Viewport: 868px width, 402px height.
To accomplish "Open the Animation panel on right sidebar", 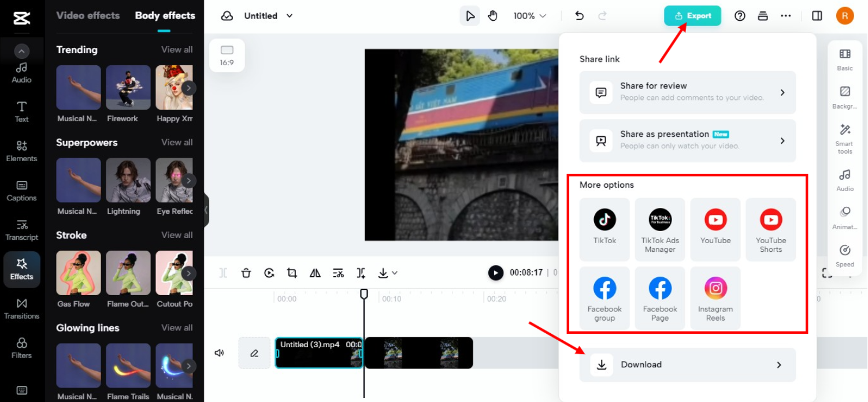I will pyautogui.click(x=845, y=218).
